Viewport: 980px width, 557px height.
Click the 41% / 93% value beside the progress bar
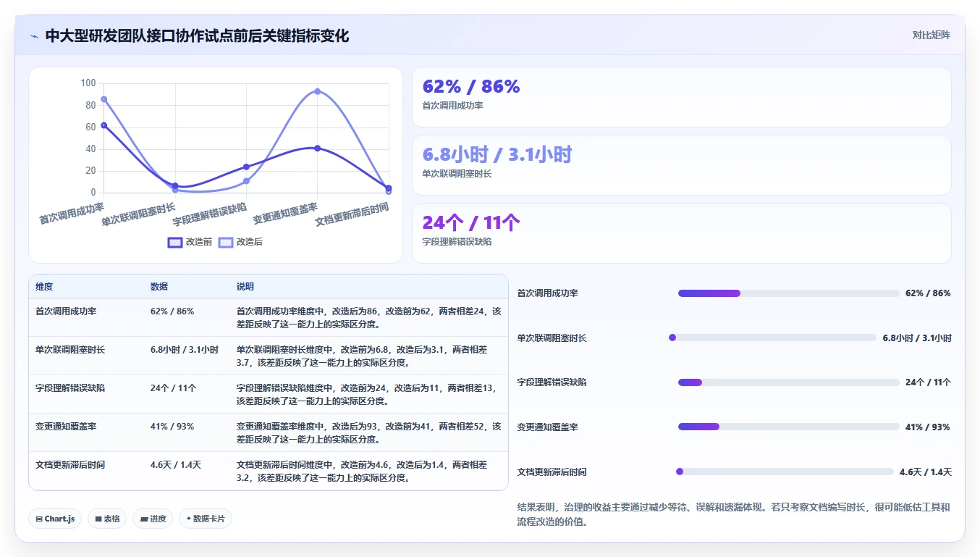(927, 427)
